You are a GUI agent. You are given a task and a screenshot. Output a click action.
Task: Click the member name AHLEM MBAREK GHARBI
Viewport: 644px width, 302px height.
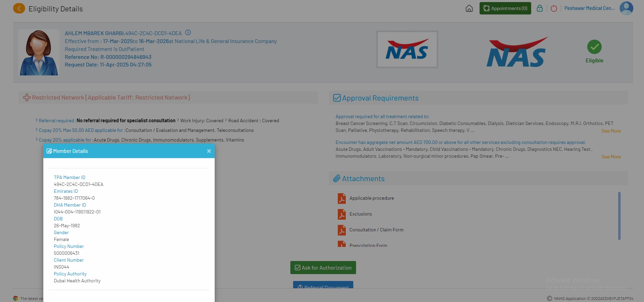[94, 33]
